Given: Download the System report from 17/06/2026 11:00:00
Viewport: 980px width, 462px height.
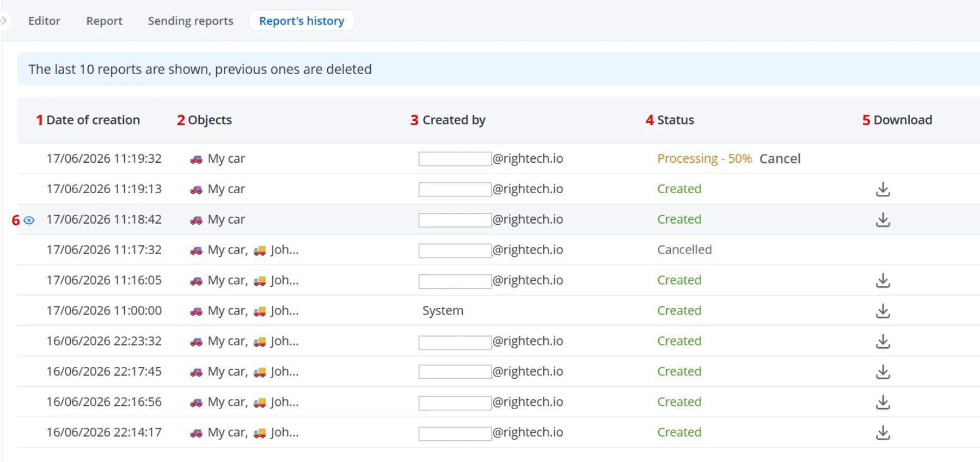Looking at the screenshot, I should 883,311.
